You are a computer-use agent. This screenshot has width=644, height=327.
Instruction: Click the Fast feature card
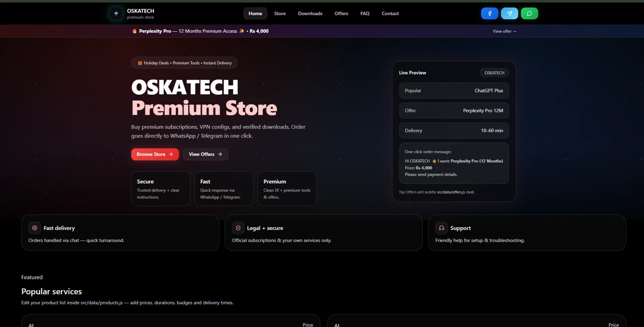pyautogui.click(x=224, y=188)
